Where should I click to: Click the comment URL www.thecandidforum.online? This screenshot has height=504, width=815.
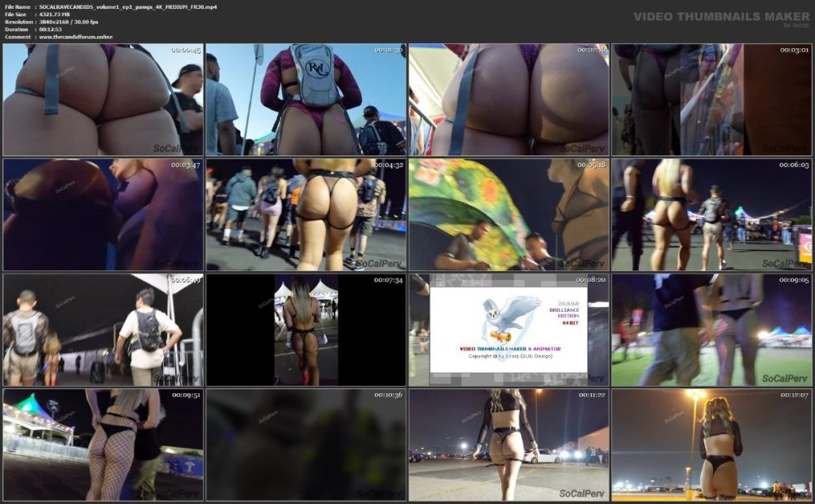tap(75, 37)
